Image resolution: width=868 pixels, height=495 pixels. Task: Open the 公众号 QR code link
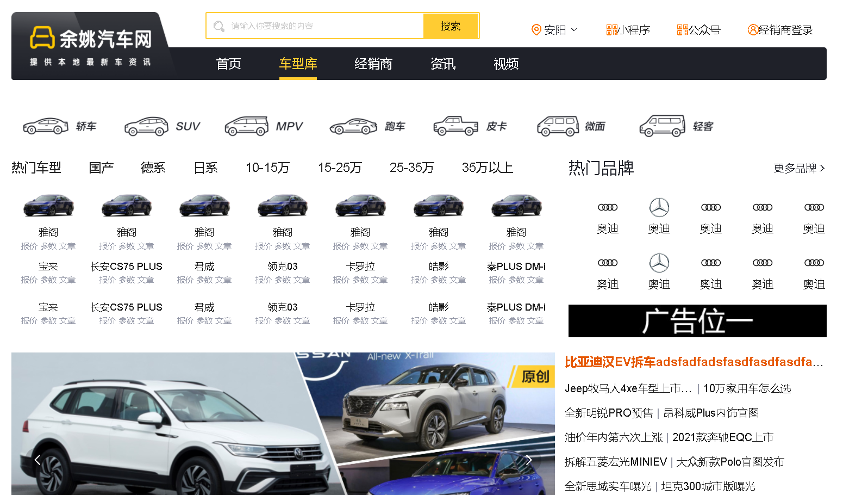[x=698, y=30]
